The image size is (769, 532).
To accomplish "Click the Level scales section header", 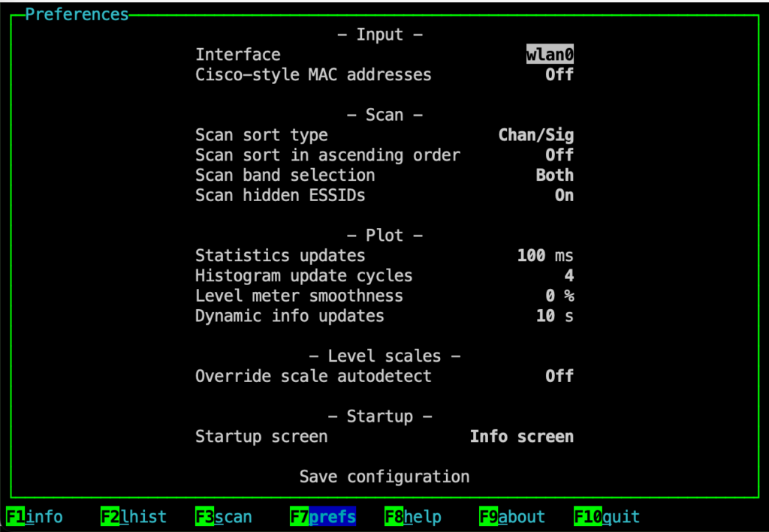I will coord(384,356).
